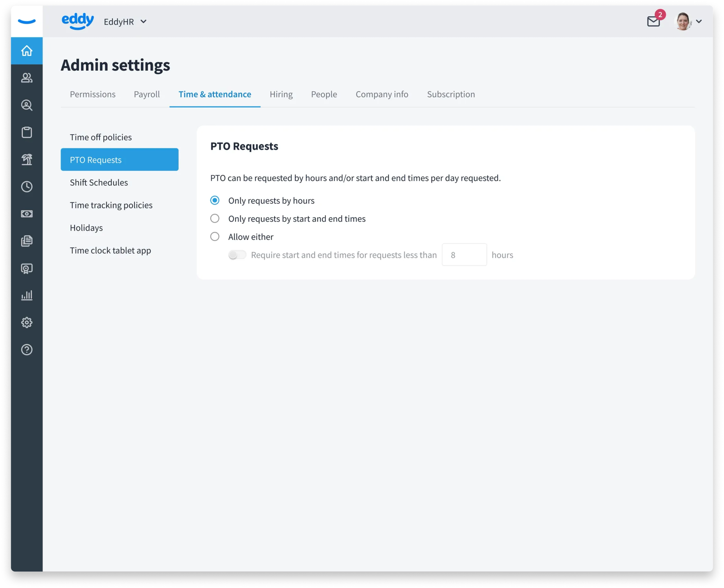The width and height of the screenshot is (724, 588).
Task: Click the eddy logo in header
Action: pyautogui.click(x=77, y=21)
